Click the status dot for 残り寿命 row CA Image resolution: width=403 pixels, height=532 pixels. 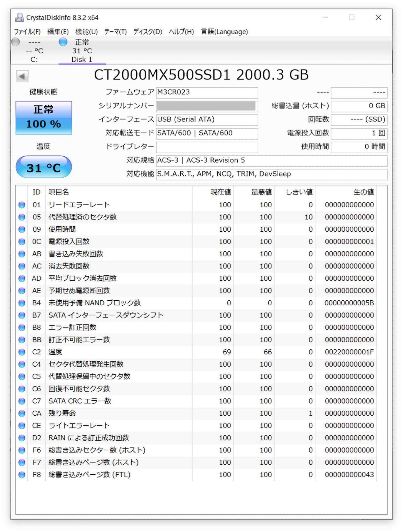click(x=22, y=413)
